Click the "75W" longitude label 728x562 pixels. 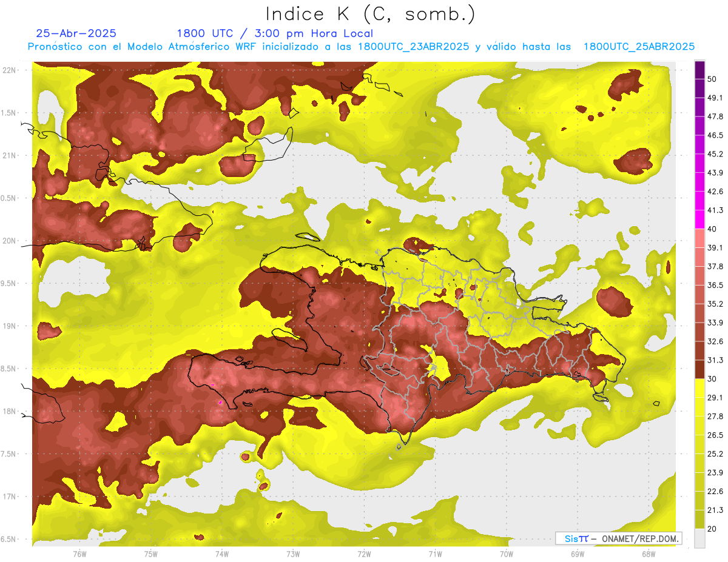coord(151,554)
